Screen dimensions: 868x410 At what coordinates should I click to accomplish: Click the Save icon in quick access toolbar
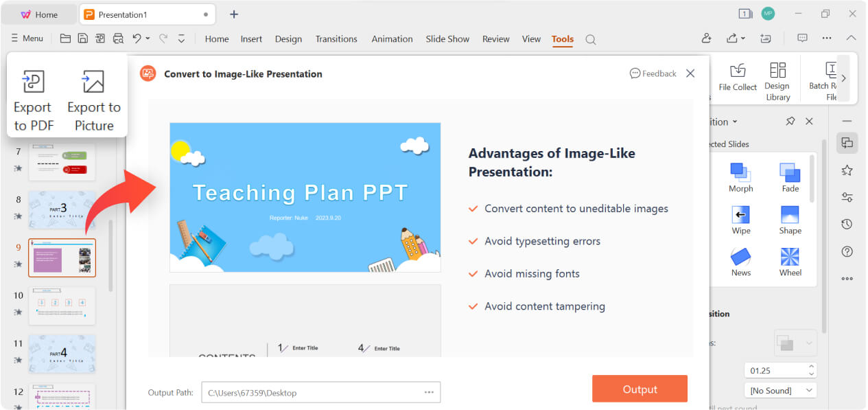pos(82,39)
